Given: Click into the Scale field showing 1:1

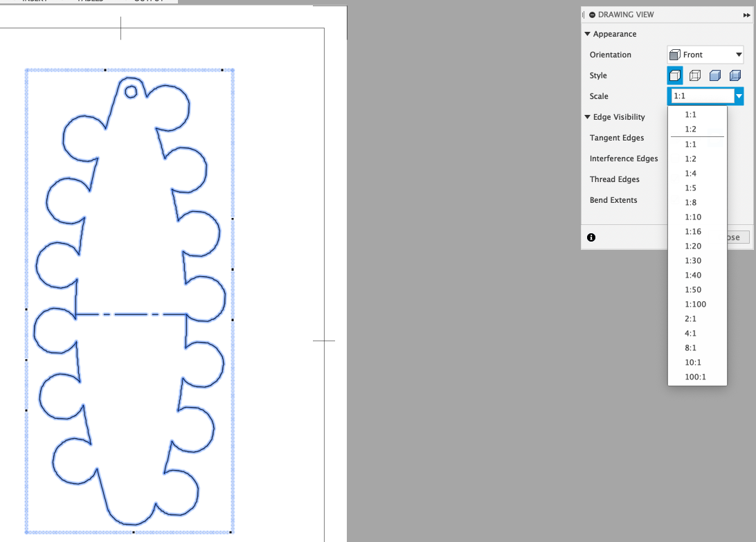Looking at the screenshot, I should (x=702, y=96).
